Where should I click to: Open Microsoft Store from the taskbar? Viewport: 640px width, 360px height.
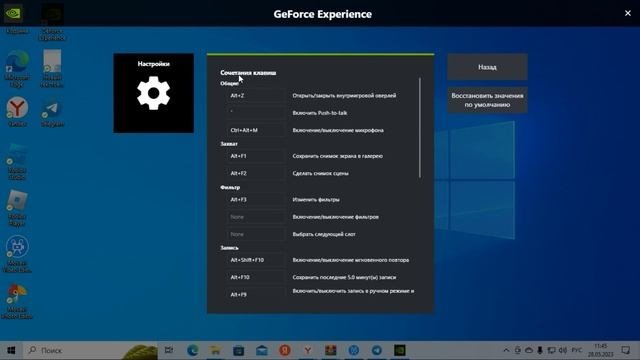(x=239, y=350)
